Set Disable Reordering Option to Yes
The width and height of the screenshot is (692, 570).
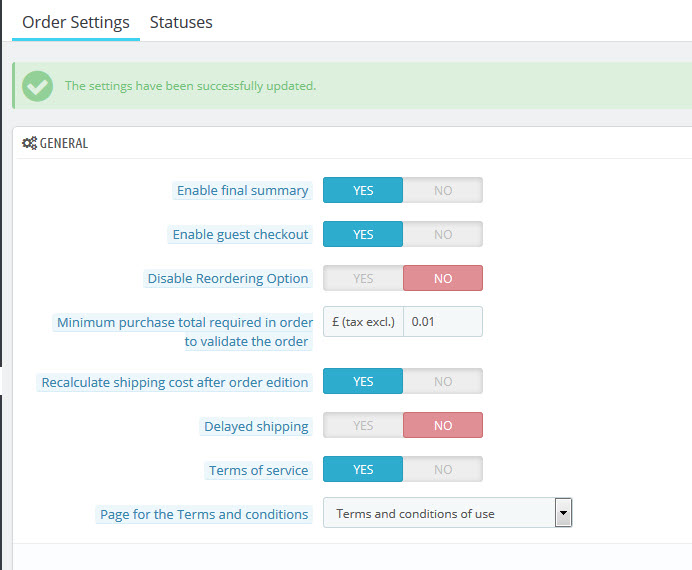[x=363, y=278]
